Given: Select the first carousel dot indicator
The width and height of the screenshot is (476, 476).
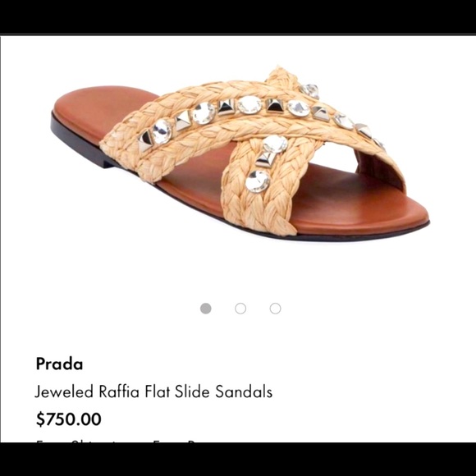Looking at the screenshot, I should [x=205, y=309].
